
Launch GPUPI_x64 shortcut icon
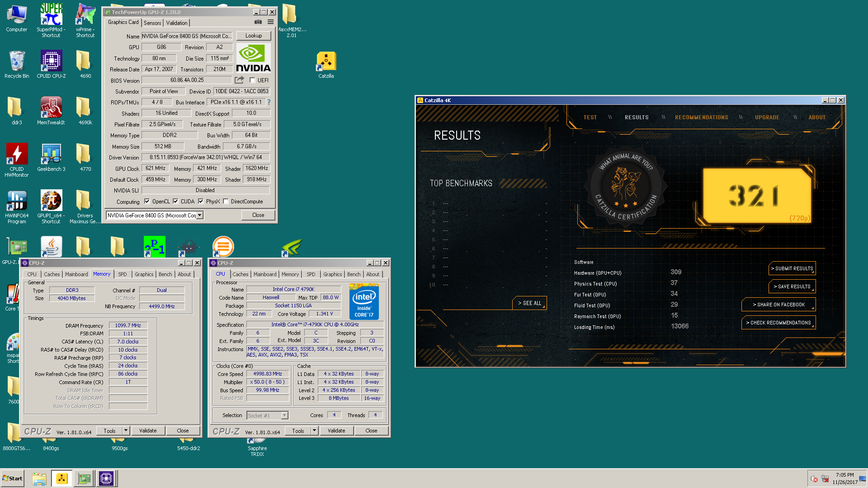pos(51,206)
